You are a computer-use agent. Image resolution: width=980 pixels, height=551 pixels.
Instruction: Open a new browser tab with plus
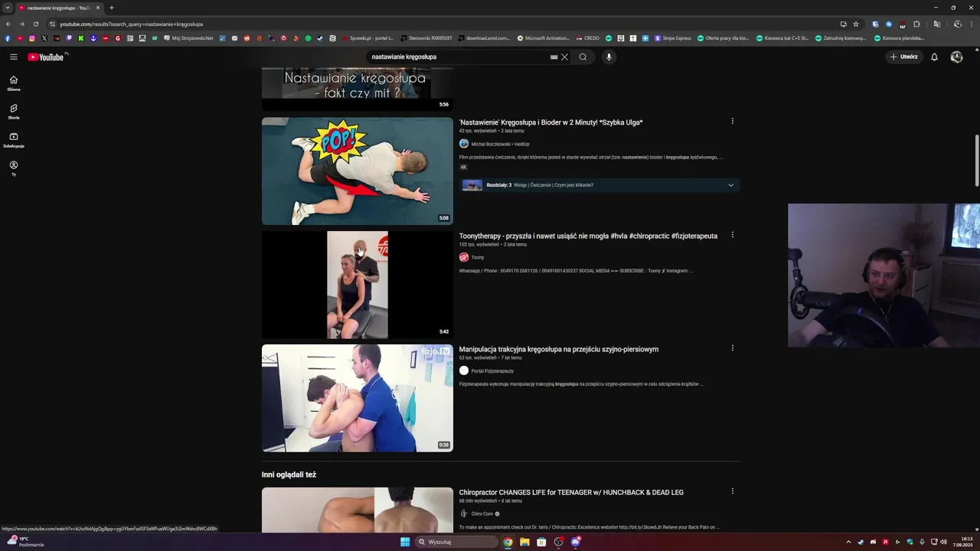pyautogui.click(x=112, y=8)
